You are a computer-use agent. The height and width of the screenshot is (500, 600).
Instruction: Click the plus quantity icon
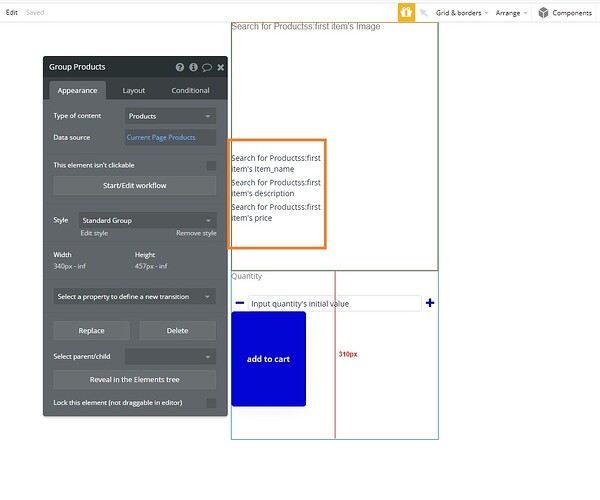tap(430, 303)
